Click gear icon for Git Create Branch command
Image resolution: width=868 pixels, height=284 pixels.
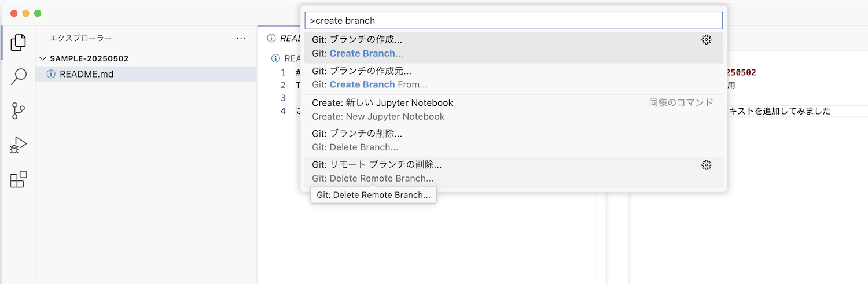point(706,40)
